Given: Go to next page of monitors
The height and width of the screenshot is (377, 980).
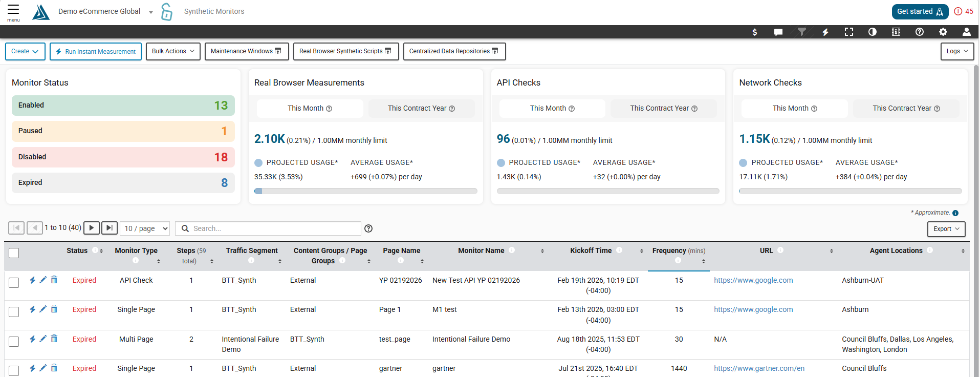Looking at the screenshot, I should point(91,228).
